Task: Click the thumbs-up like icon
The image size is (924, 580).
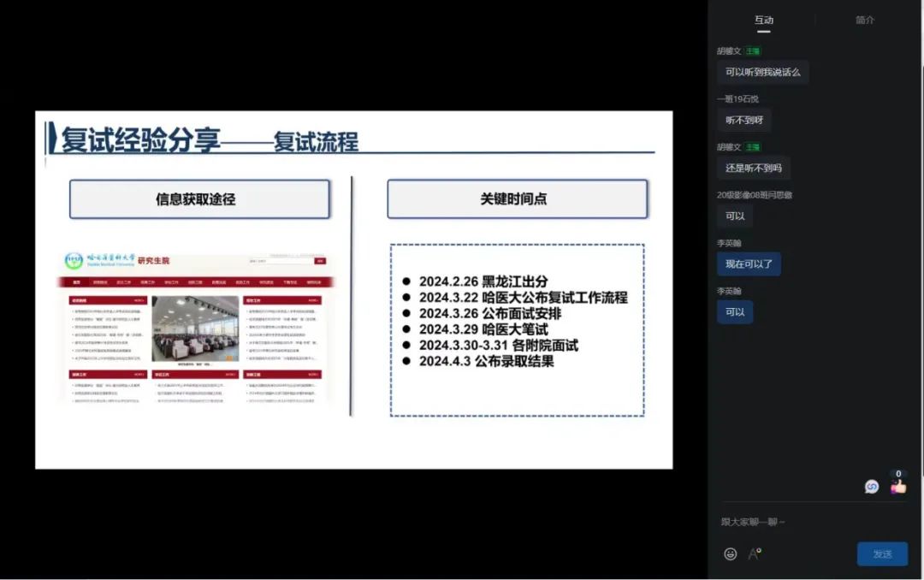Action: point(897,486)
